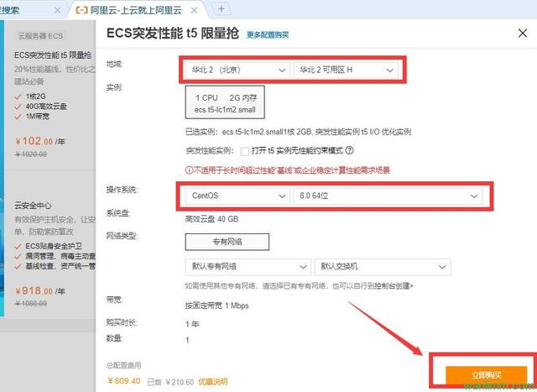537x392 pixels.
Task: Open the 默认专有网络 dropdown
Action: pos(248,267)
